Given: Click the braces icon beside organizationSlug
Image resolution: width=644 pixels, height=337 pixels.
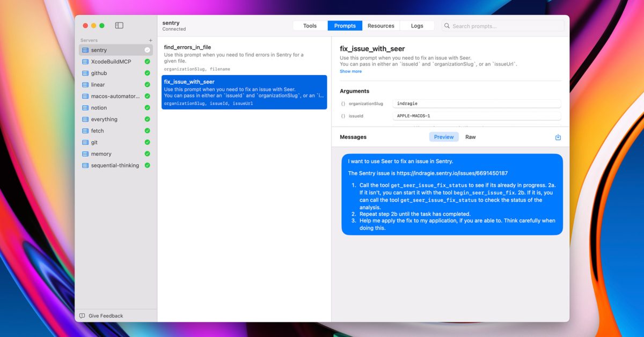Looking at the screenshot, I should coord(343,104).
